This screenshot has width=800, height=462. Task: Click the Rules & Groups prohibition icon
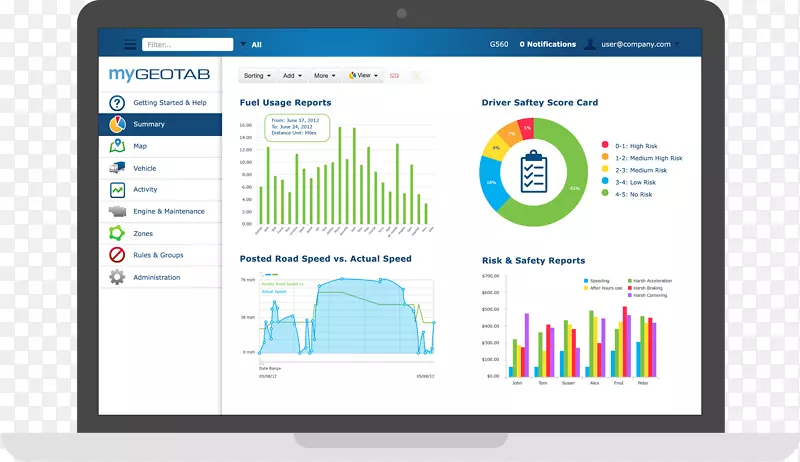pos(117,255)
